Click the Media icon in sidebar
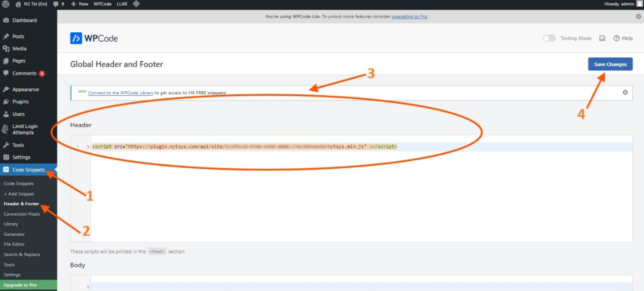644x291 pixels. [6, 49]
